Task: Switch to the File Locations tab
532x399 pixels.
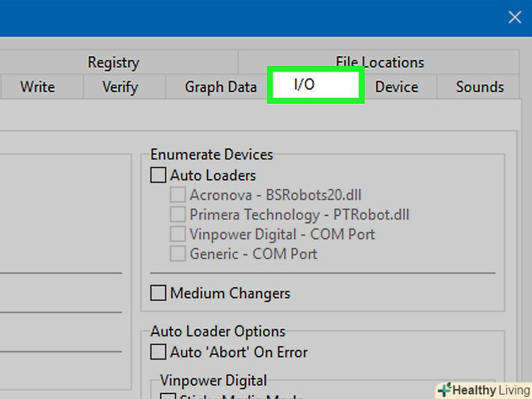Action: tap(380, 63)
